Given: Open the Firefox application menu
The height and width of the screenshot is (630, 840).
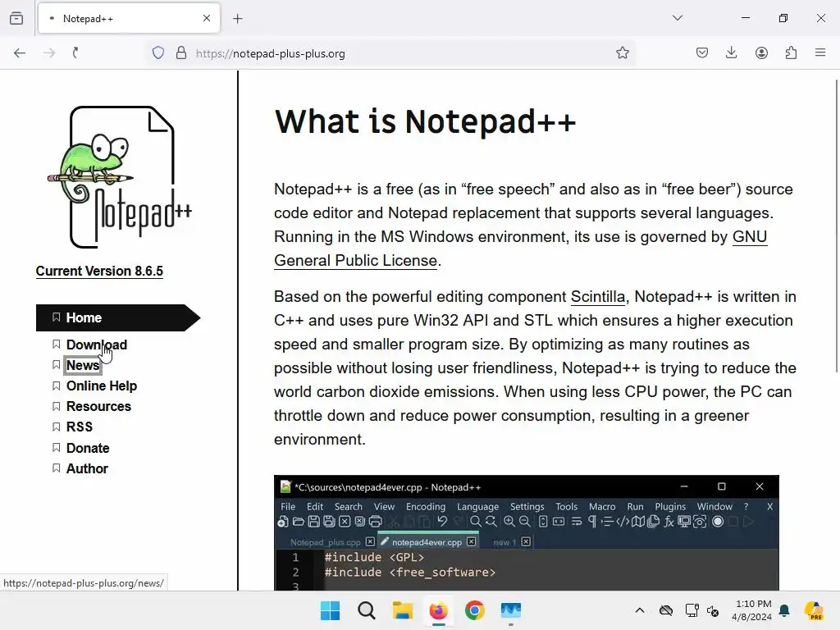Looking at the screenshot, I should tap(820, 52).
